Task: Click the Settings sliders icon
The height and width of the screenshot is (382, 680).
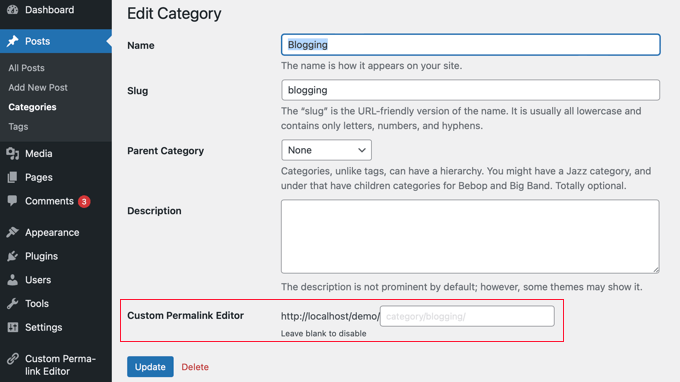Action: point(13,327)
